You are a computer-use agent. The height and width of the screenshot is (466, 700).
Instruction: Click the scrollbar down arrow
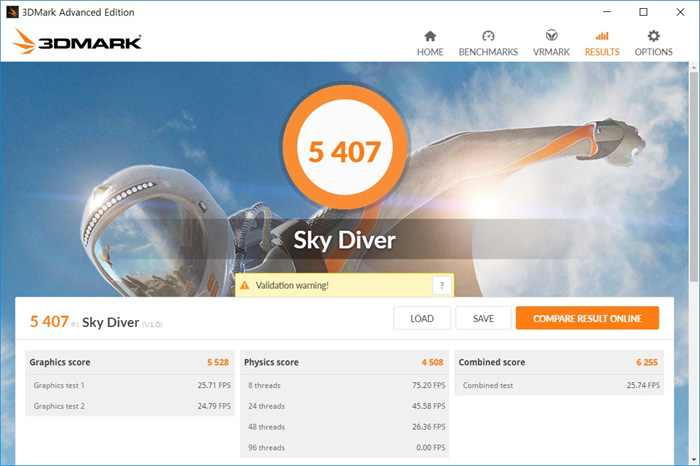(x=693, y=459)
